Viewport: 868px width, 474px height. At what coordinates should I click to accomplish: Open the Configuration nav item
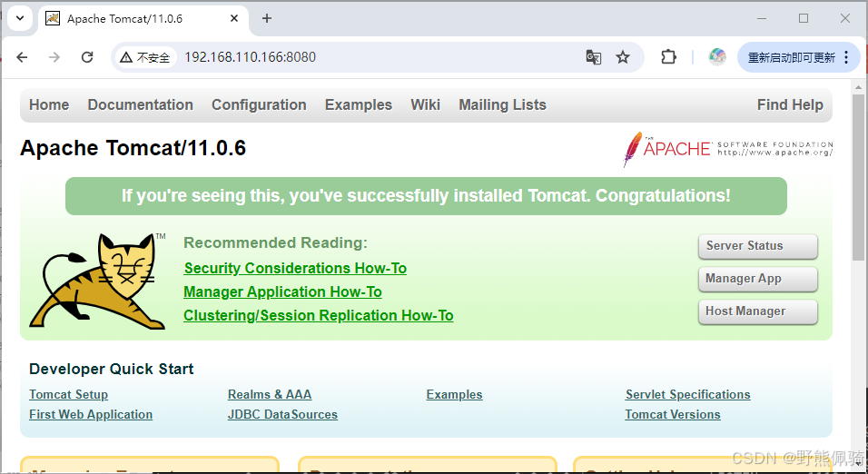coord(259,104)
